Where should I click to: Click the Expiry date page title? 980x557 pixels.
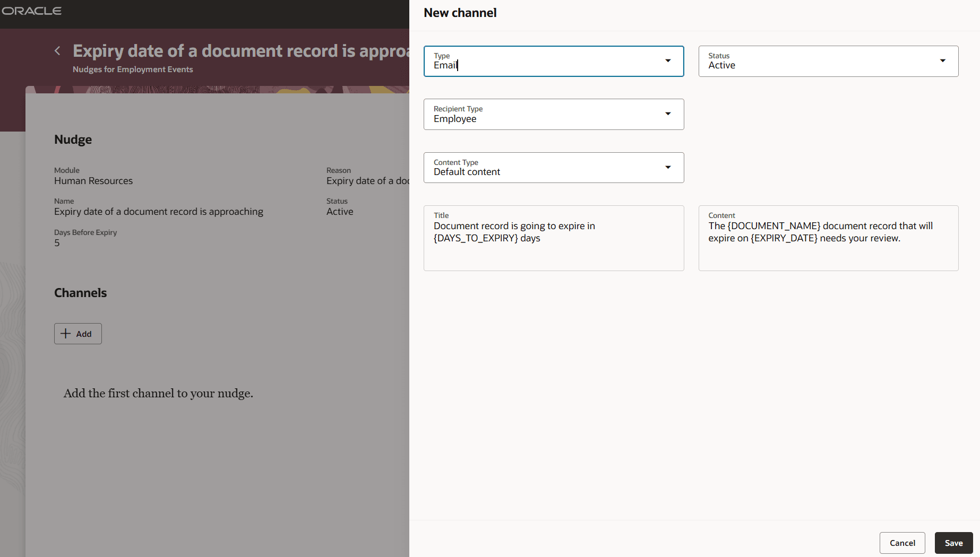click(241, 51)
